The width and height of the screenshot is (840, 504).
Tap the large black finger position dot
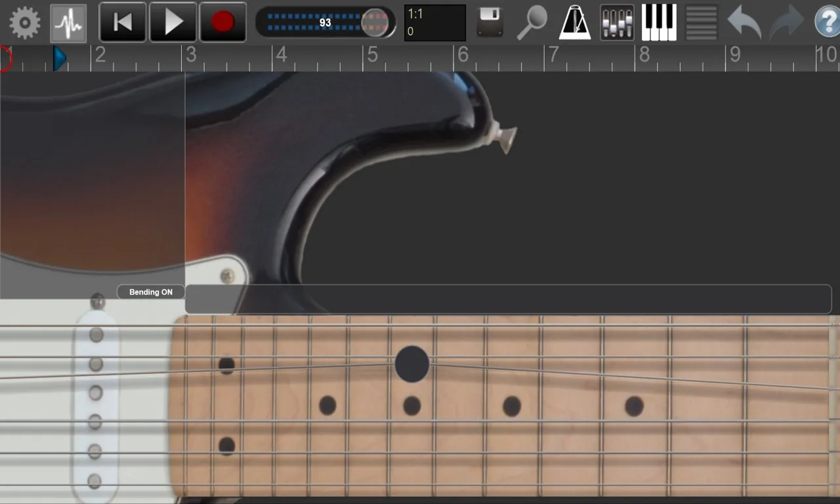pyautogui.click(x=412, y=364)
